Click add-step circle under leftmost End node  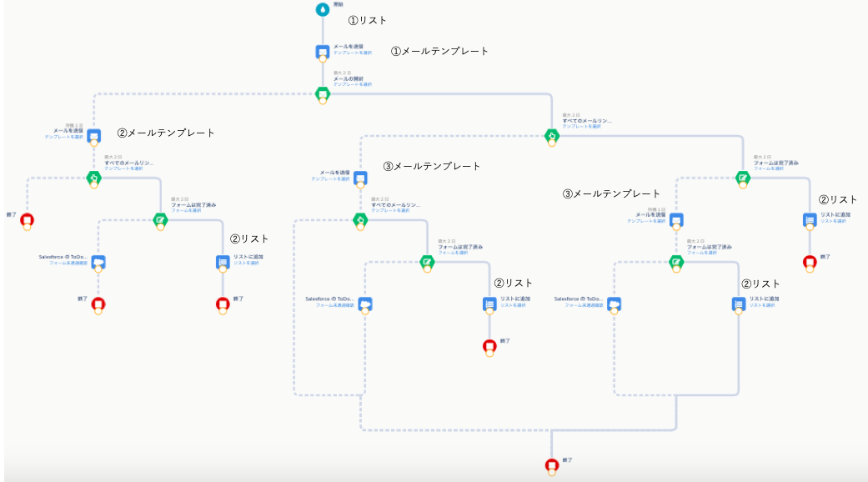coord(28,227)
